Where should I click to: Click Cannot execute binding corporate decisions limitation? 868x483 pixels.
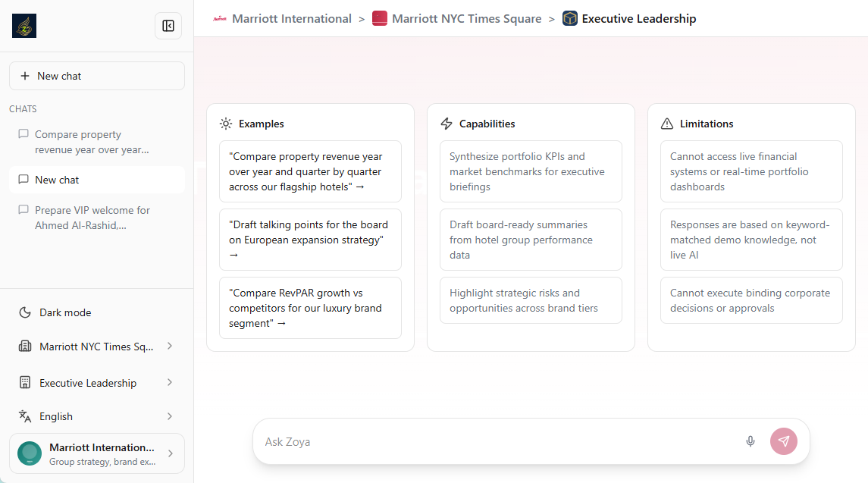coord(751,300)
